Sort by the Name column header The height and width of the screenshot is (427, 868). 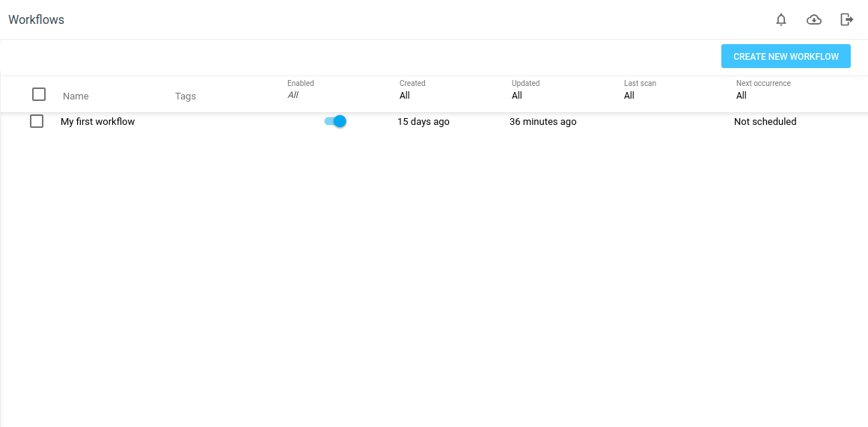[76, 96]
